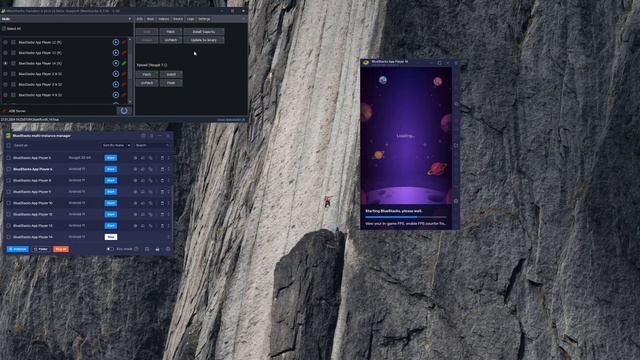Switch to the Device tab in Tweaker
Image resolution: width=640 pixels, height=360 pixels.
click(178, 19)
